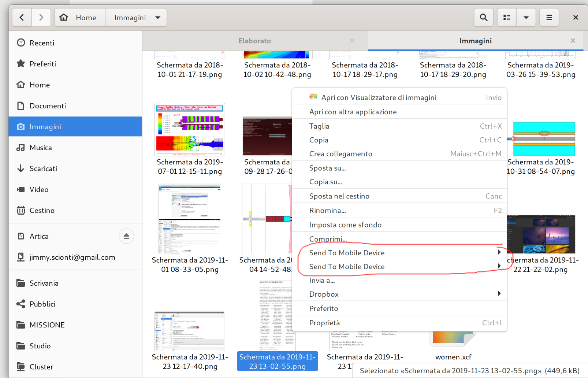Select thumbnail Schermata da 2019-07-01 12-15-11.png
Viewport: 588px width, 378px height.
pos(190,130)
